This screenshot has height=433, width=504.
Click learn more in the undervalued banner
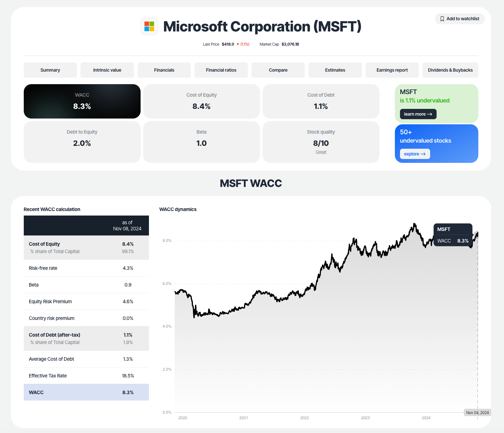[418, 114]
